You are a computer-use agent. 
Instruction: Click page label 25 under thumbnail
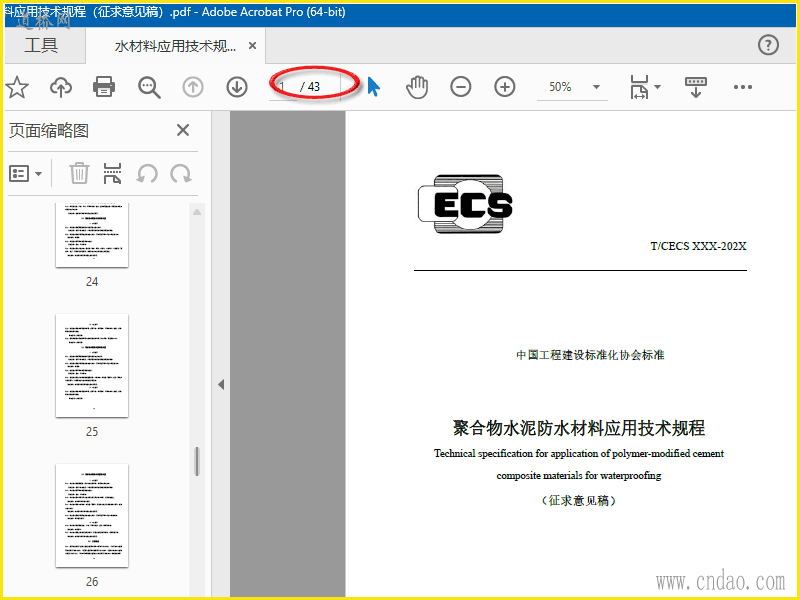coord(92,432)
